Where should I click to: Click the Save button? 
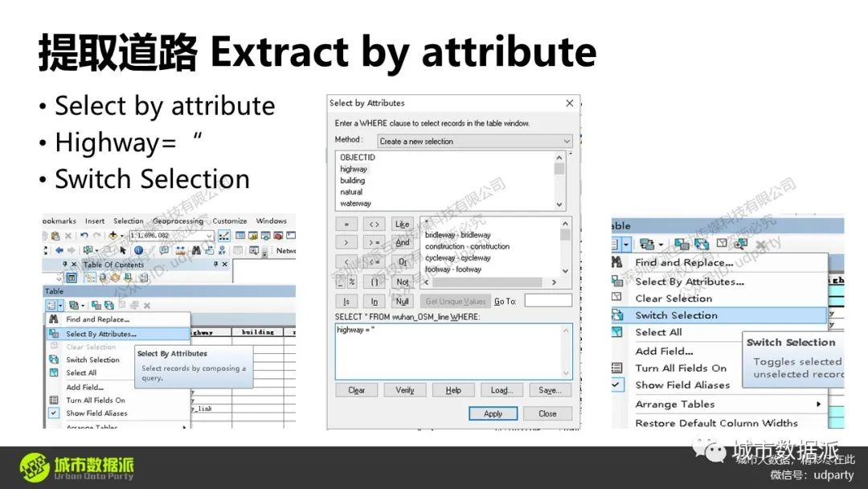coord(551,390)
